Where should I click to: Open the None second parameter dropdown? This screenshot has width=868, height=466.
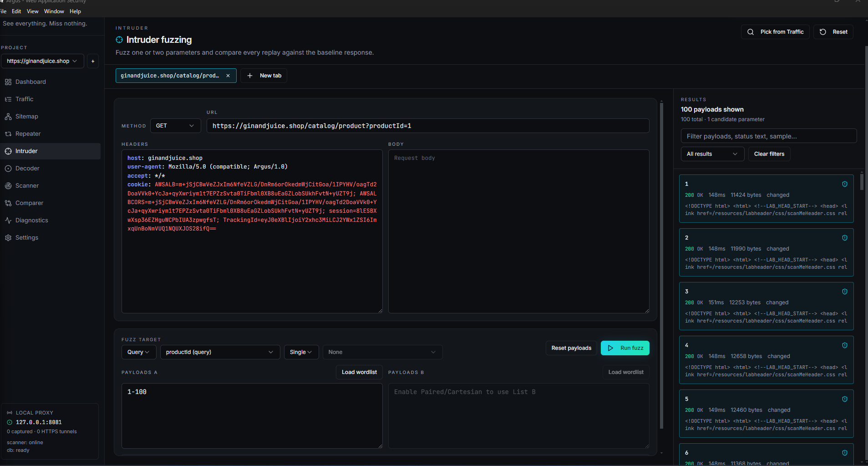coord(382,352)
